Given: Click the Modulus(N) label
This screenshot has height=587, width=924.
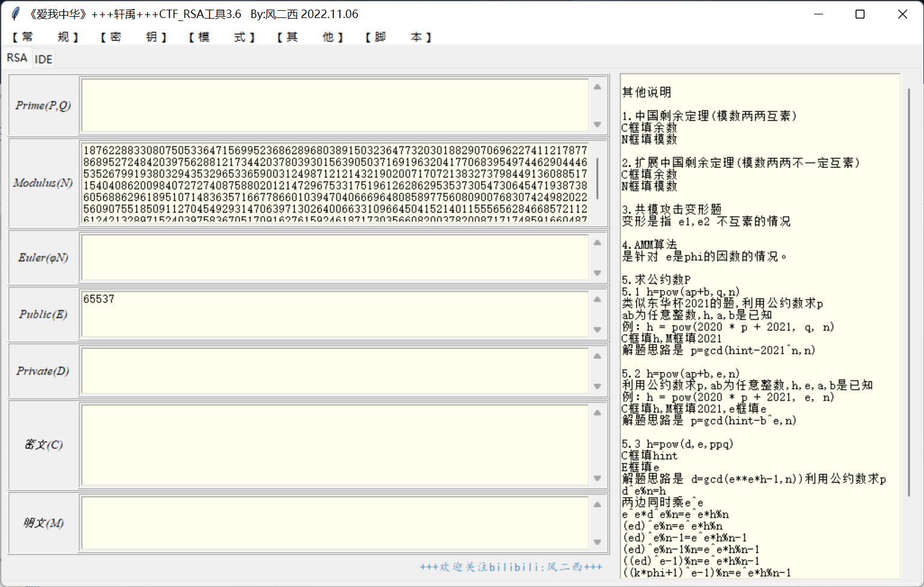Looking at the screenshot, I should pos(43,183).
